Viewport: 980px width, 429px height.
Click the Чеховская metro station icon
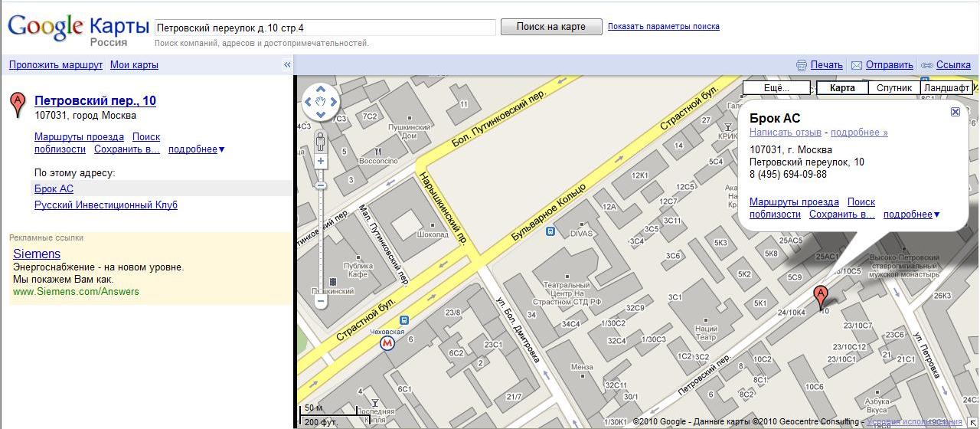(x=388, y=344)
